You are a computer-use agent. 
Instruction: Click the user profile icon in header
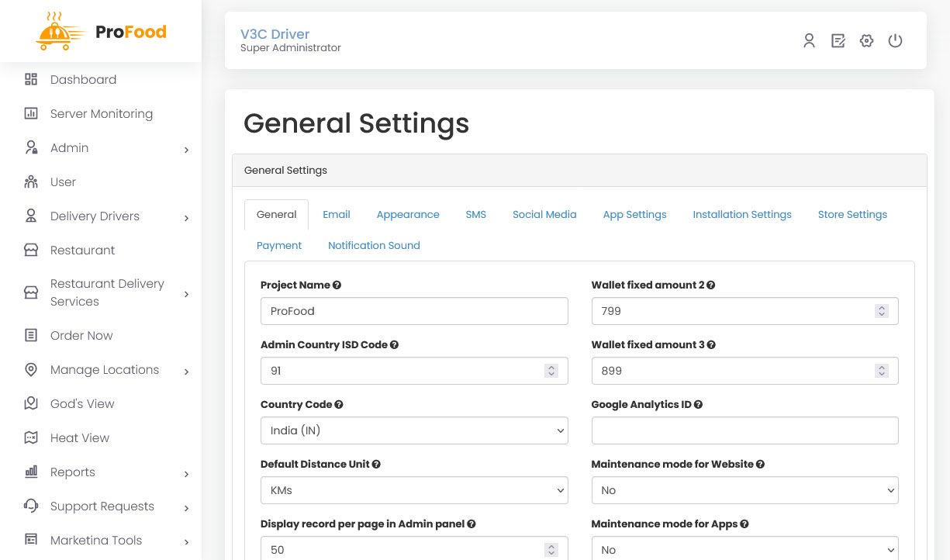[x=809, y=41]
